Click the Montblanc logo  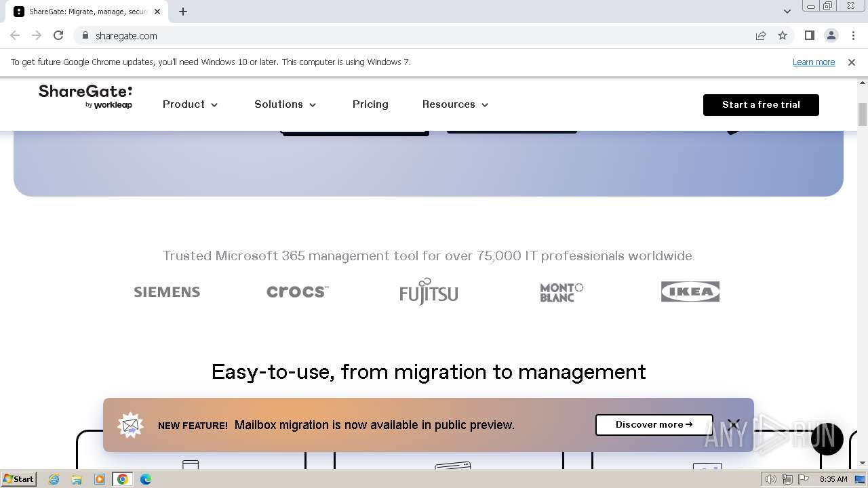561,292
